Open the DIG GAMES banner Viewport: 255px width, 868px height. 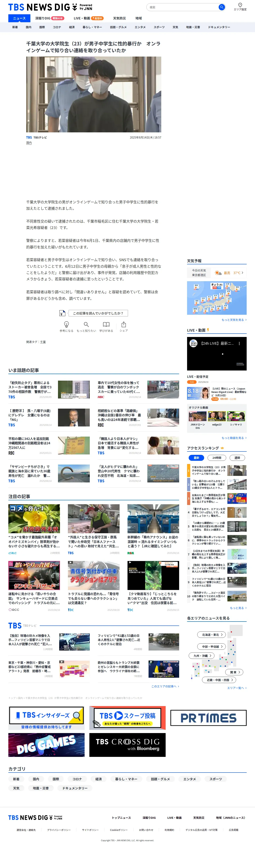click(46, 745)
